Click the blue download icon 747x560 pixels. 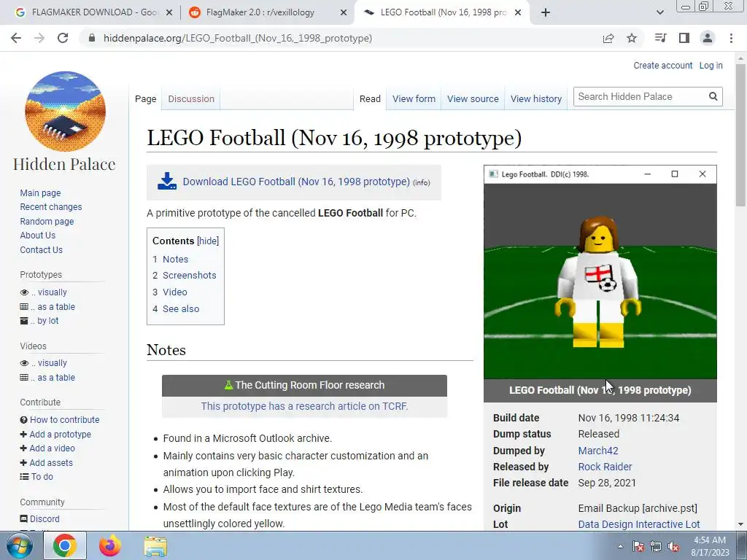(167, 182)
